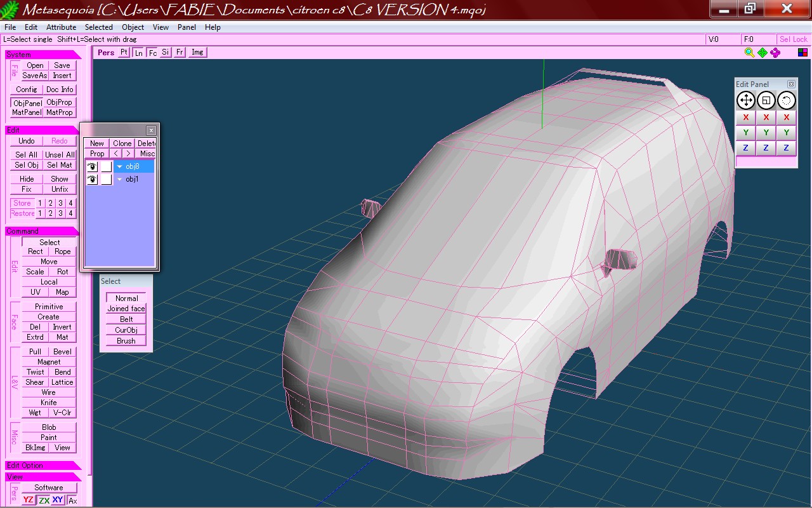Toggle the Ln line display button
Image resolution: width=812 pixels, height=508 pixels.
(138, 53)
